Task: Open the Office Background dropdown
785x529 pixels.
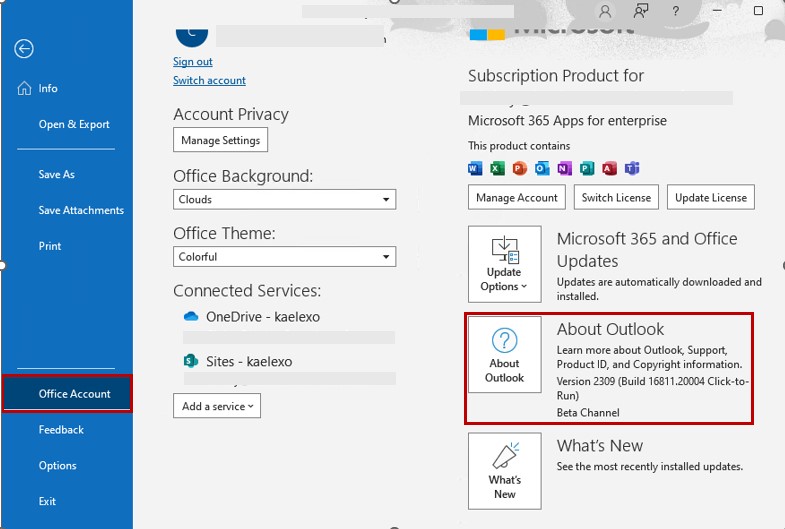Action: 284,199
